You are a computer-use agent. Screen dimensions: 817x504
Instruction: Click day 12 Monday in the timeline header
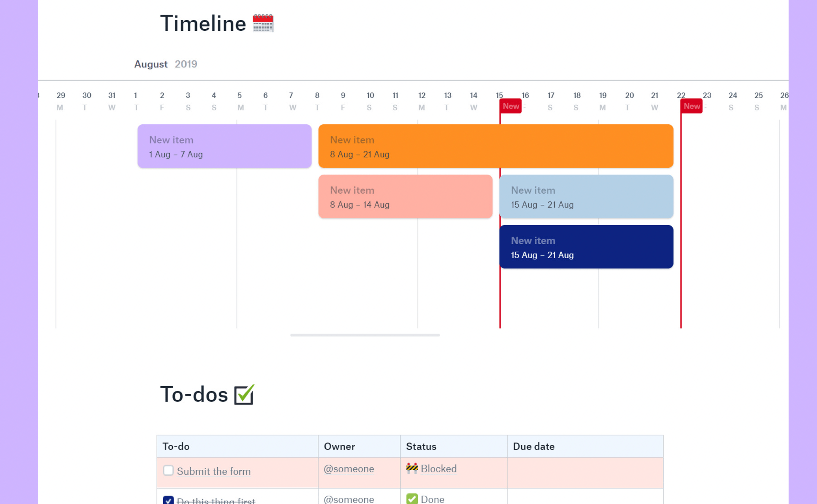[x=422, y=101]
